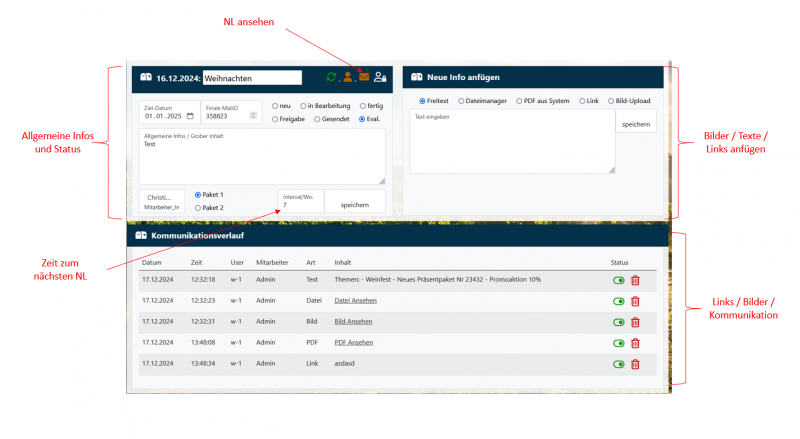The height and width of the screenshot is (439, 800).
Task: Select the 'Dateimanager' option
Action: [462, 101]
